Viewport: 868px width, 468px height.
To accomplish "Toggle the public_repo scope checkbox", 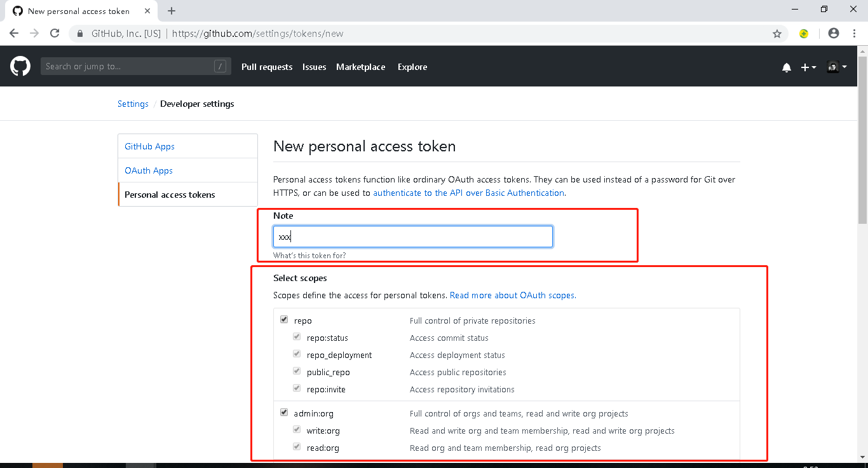I will [297, 371].
